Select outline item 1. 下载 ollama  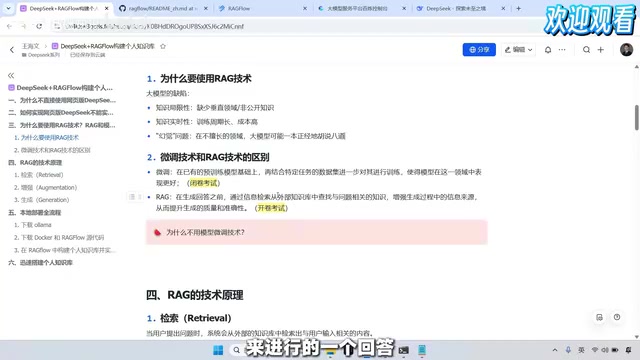(32, 225)
